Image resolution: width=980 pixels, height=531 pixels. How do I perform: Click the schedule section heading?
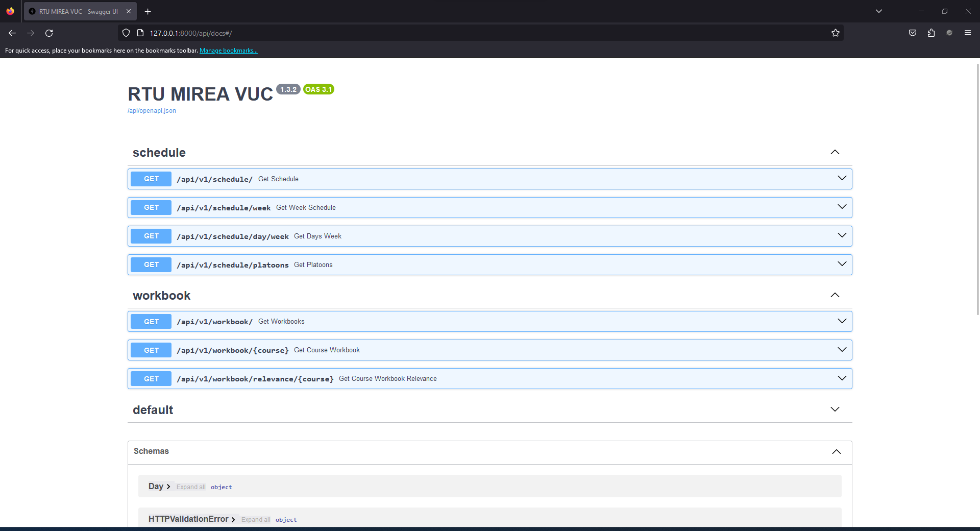(x=159, y=153)
